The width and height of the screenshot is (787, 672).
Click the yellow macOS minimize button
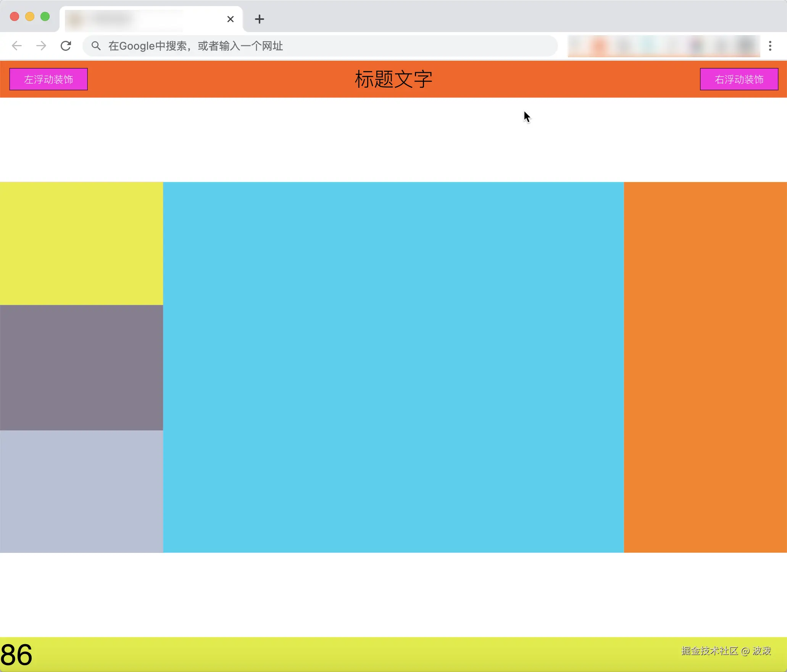pyautogui.click(x=30, y=16)
